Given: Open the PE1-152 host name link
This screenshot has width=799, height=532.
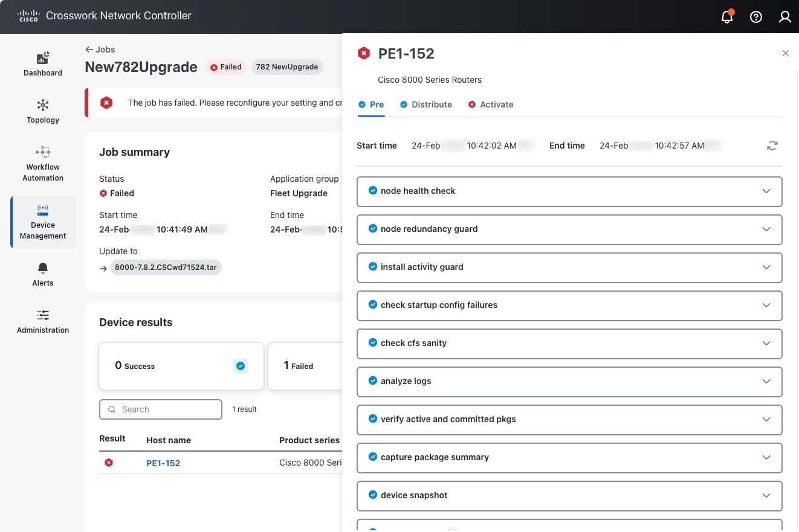Looking at the screenshot, I should (x=163, y=463).
